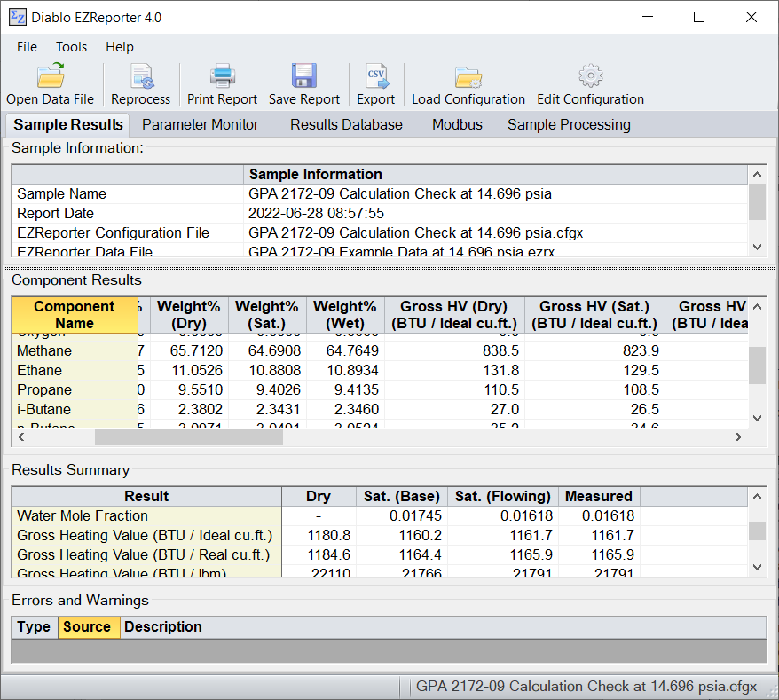Switch to the Parameter Monitor tab
779x700 pixels.
tap(201, 125)
